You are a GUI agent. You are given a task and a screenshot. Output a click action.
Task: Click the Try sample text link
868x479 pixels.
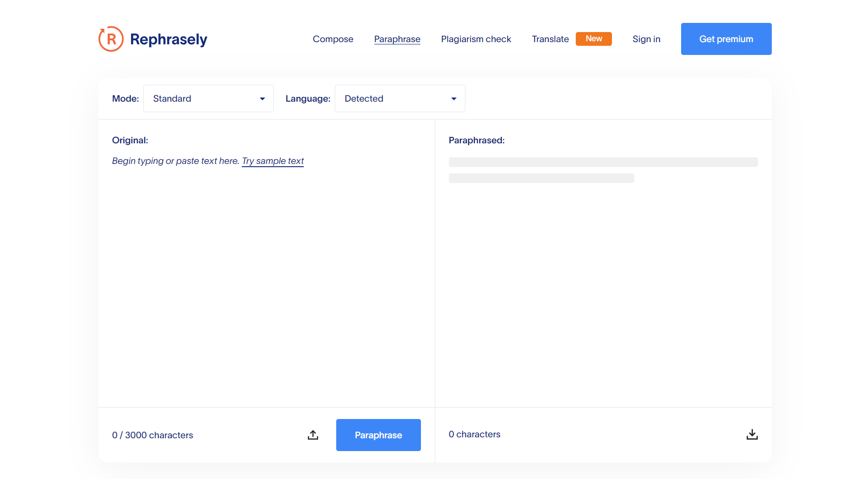[x=273, y=161]
